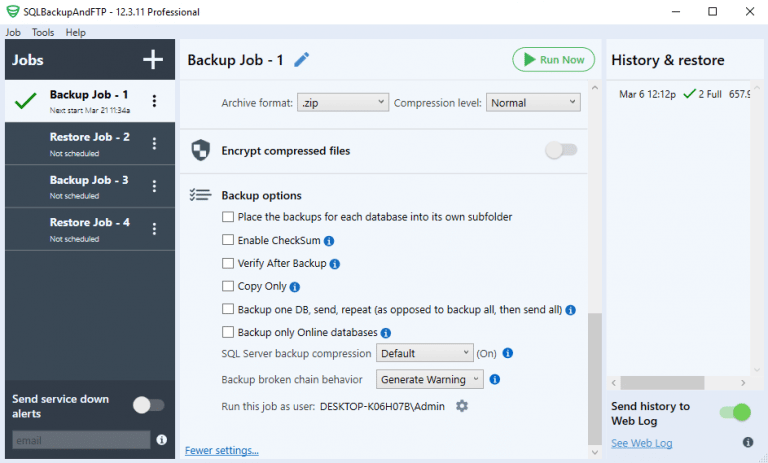Click info icon next to Enable CheckSum
Viewport: 768px width, 463px height.
click(329, 241)
